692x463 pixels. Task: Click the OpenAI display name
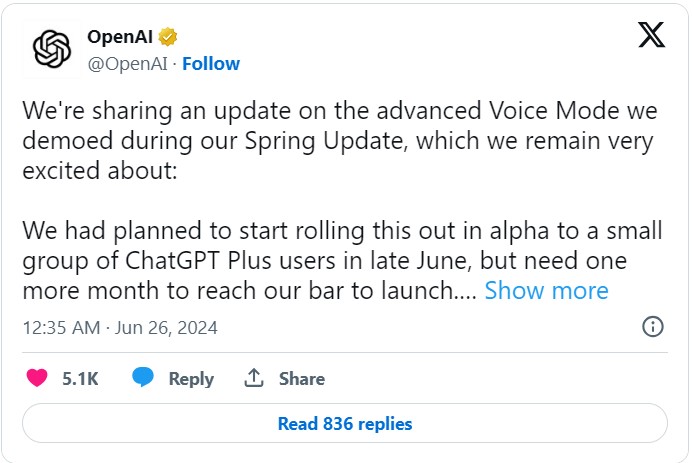click(120, 37)
